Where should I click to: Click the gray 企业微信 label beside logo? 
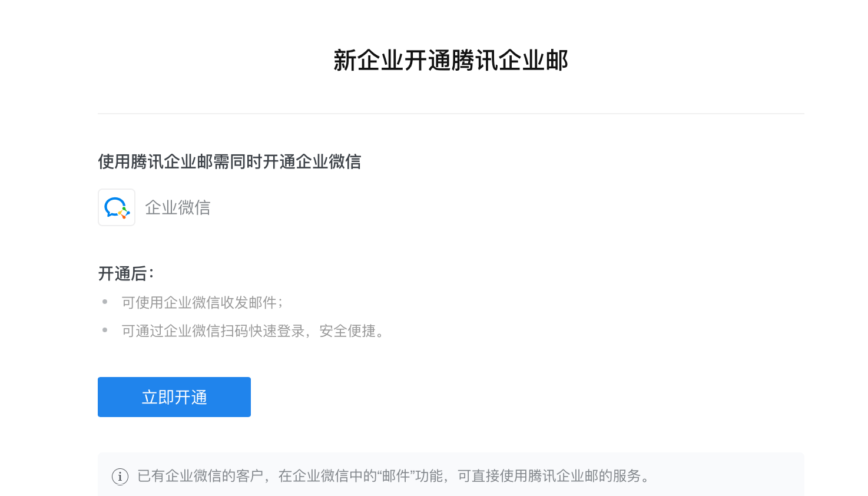(x=178, y=207)
